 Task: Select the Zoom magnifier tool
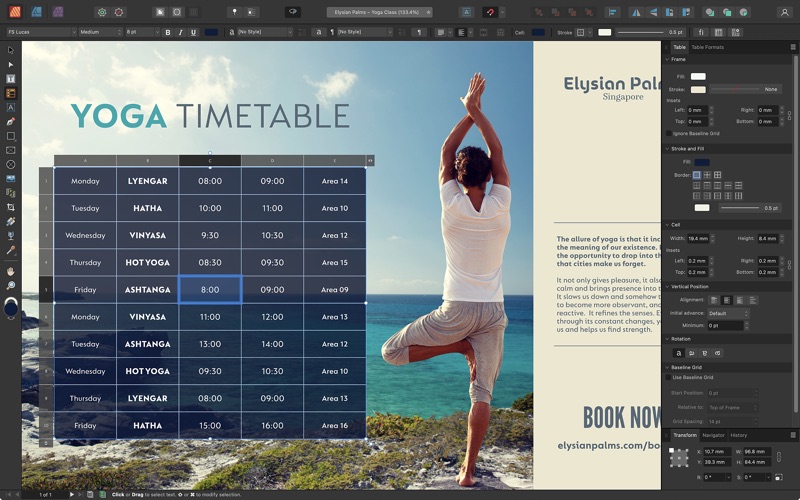coord(11,285)
